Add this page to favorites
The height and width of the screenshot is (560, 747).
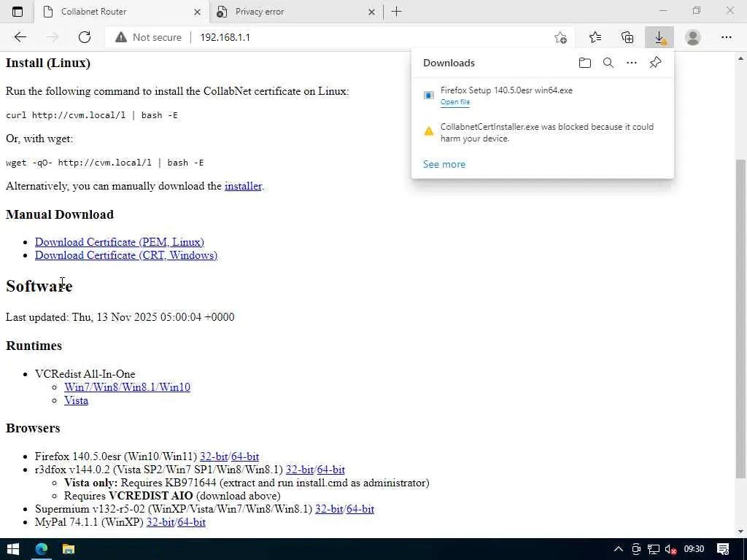click(561, 37)
